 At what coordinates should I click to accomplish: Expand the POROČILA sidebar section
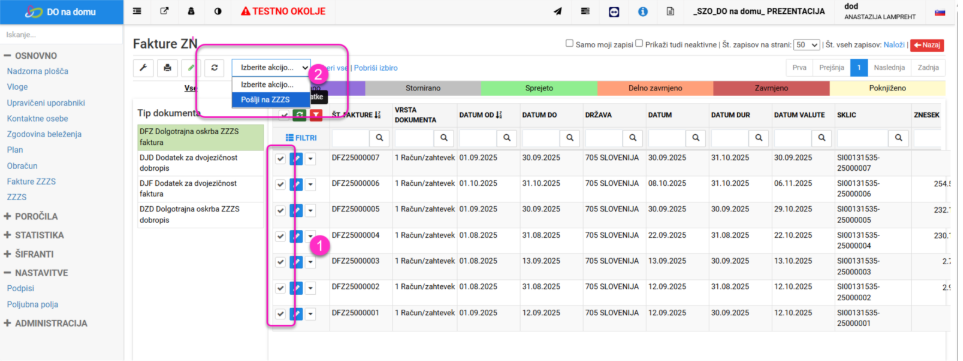[31, 216]
